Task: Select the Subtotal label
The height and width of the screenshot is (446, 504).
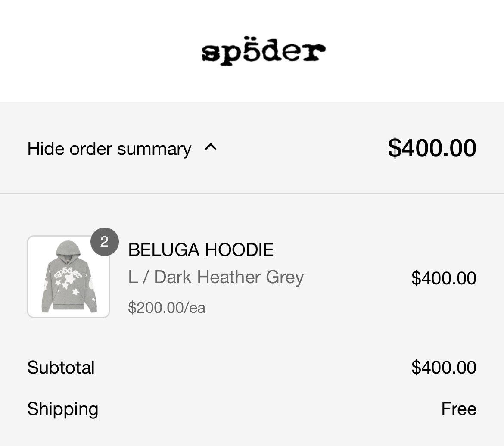Action: point(60,367)
